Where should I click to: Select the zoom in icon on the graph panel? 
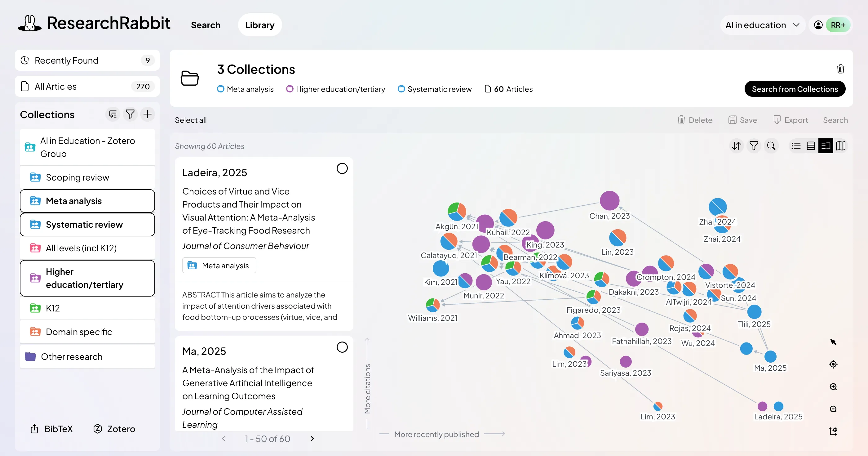tap(833, 387)
